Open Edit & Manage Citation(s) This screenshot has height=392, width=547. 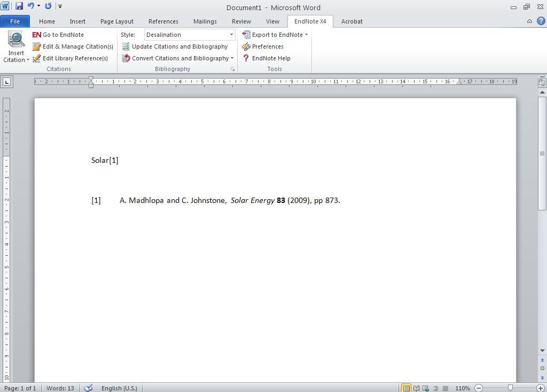point(73,46)
